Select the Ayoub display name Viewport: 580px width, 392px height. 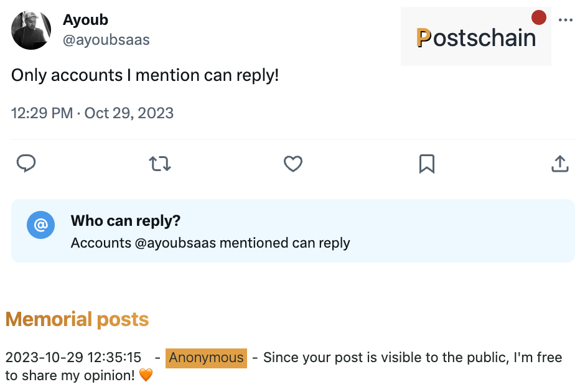pos(85,19)
